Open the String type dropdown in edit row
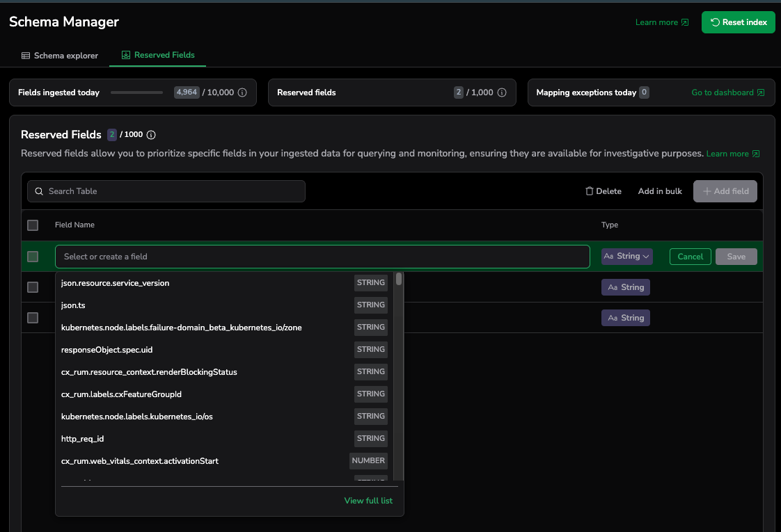 pyautogui.click(x=626, y=257)
